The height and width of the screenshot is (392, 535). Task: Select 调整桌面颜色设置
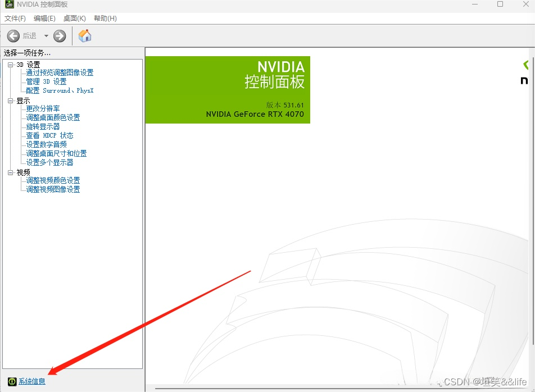point(53,117)
